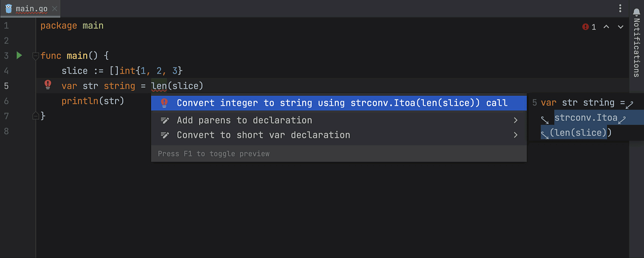Jump to next highlighted error arrow
Image resolution: width=644 pixels, height=258 pixels.
(x=620, y=27)
